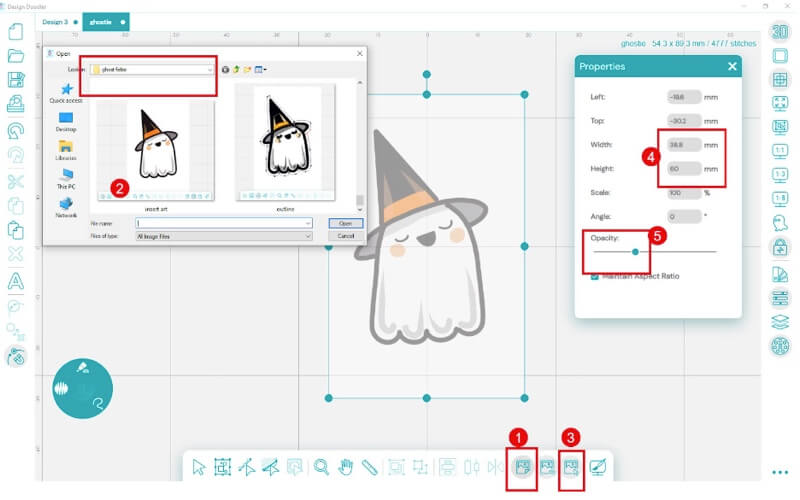Click the highlighted bottom icon in left sidebar
Image resolution: width=800 pixels, height=500 pixels.
(16, 356)
